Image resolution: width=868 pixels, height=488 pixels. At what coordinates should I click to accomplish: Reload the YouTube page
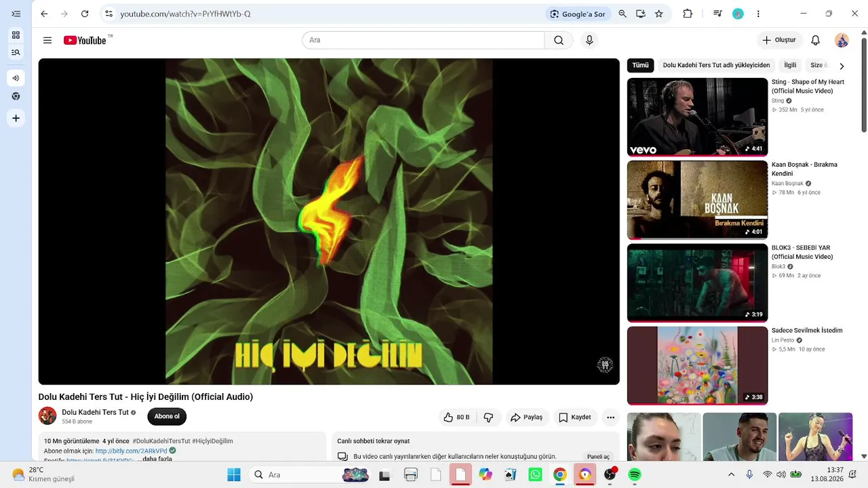[x=85, y=14]
